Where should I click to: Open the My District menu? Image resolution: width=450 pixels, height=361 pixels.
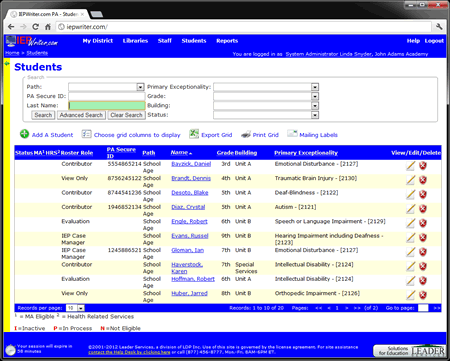98,41
